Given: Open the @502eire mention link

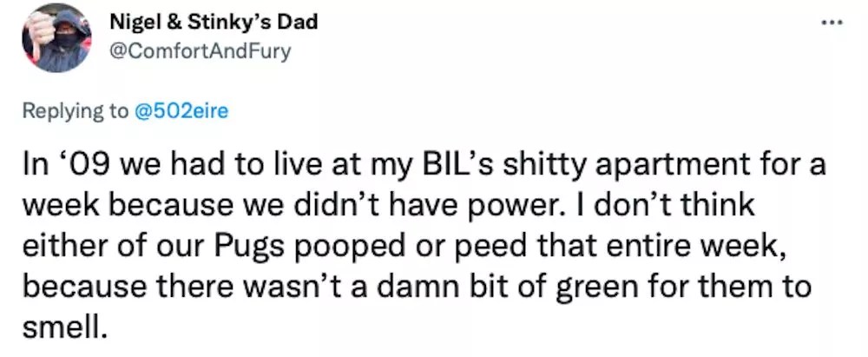Looking at the screenshot, I should point(180,111).
